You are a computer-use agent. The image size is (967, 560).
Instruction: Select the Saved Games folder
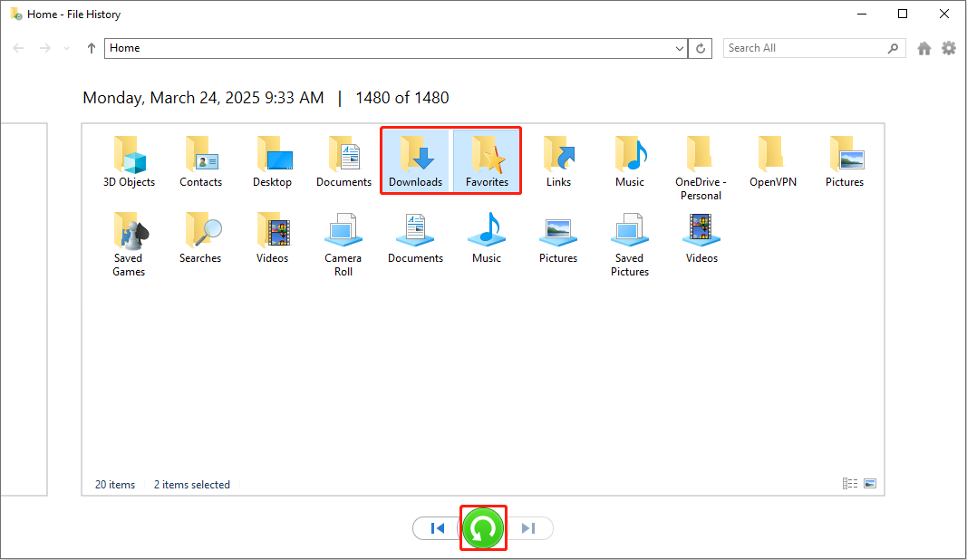point(129,243)
